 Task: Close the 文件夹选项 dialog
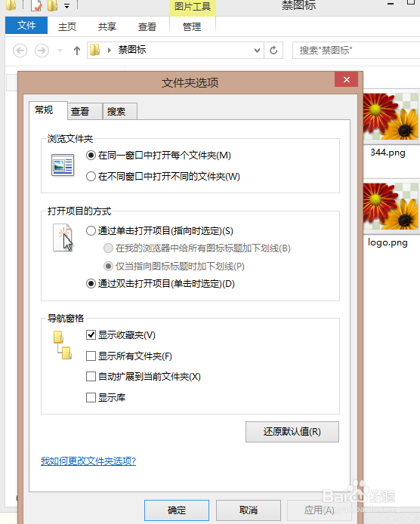pyautogui.click(x=347, y=79)
